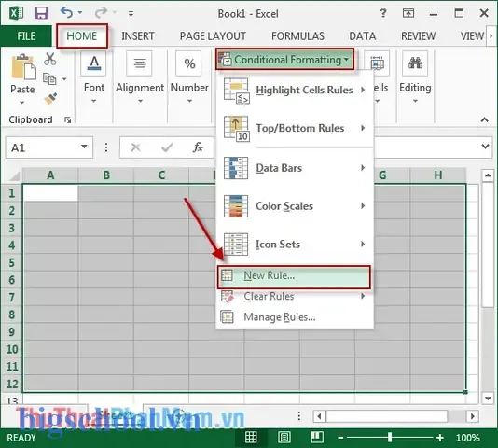Select row 12 header
Image resolution: width=498 pixels, height=448 pixels.
tap(12, 384)
